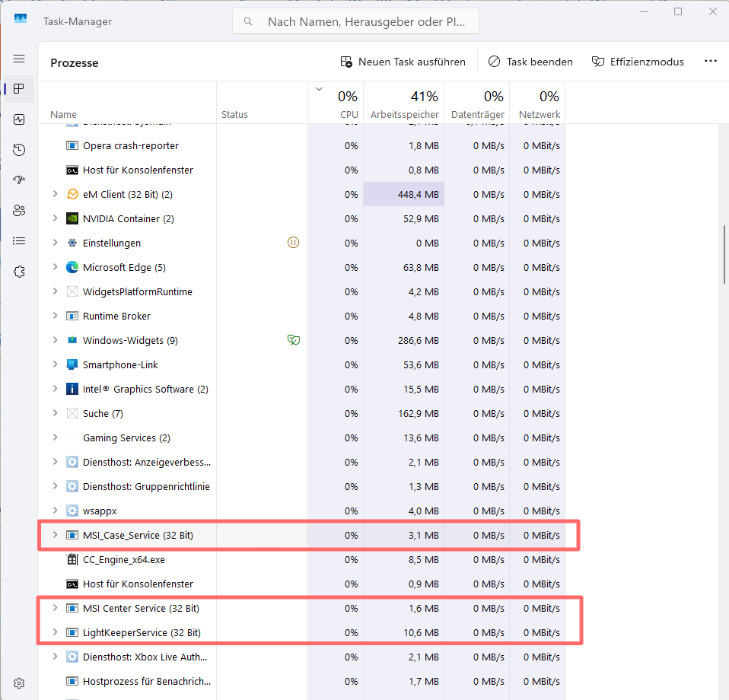Expand the MSI_Case_Service entry

coord(56,535)
